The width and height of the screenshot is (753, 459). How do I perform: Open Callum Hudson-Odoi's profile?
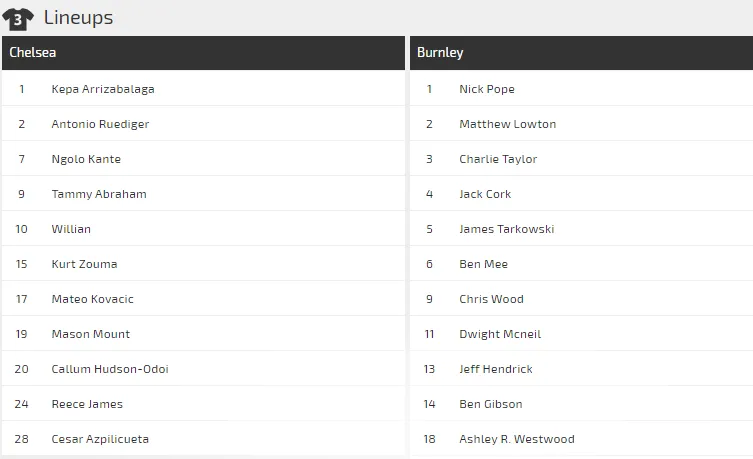(x=110, y=369)
